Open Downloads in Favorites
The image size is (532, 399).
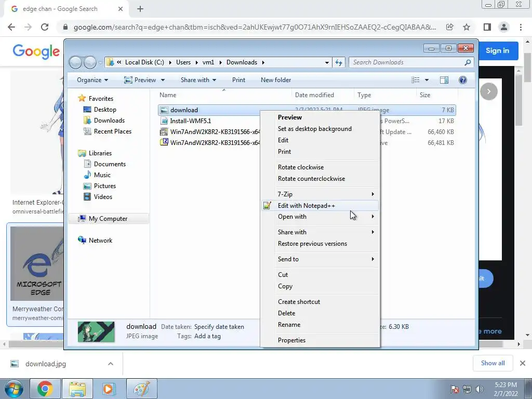104,121
